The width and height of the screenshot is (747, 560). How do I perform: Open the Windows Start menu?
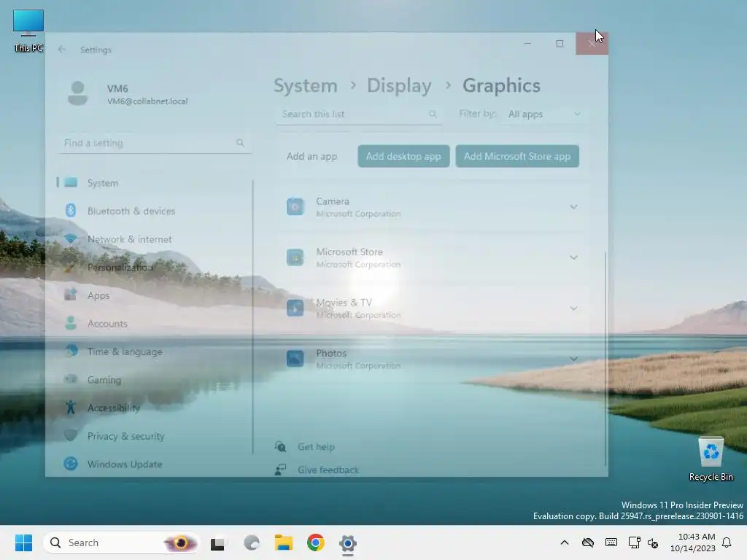pos(23,542)
